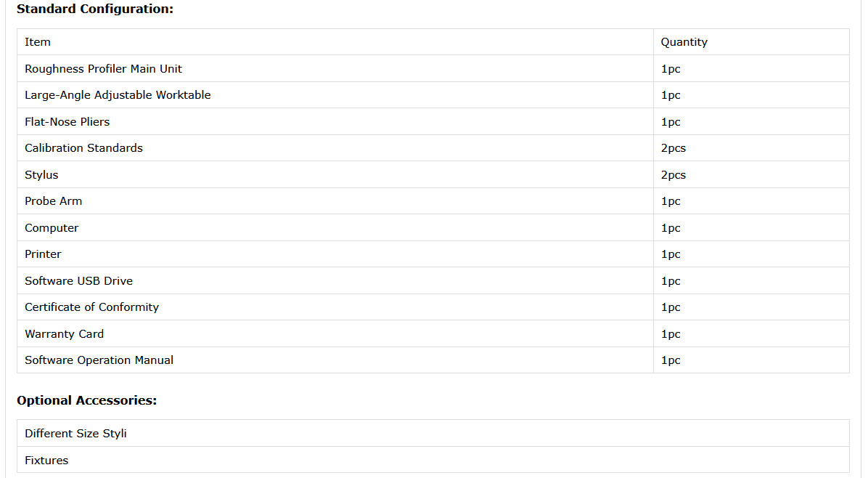Click the Quantity column header
Viewport: 868px width, 478px height.
pyautogui.click(x=684, y=42)
